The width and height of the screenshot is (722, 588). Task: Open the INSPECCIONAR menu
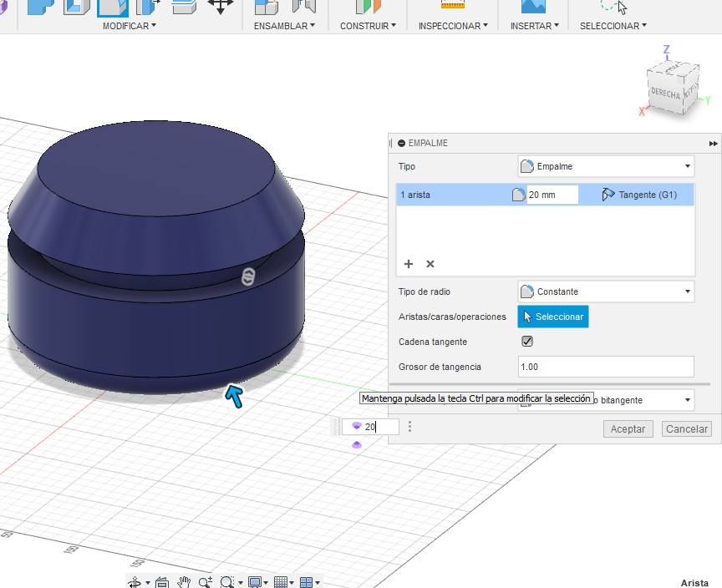coord(454,26)
